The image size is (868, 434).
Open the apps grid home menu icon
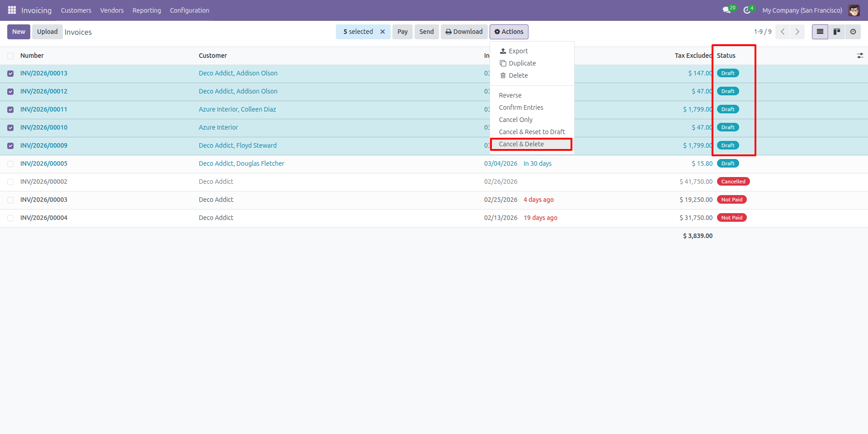tap(12, 10)
